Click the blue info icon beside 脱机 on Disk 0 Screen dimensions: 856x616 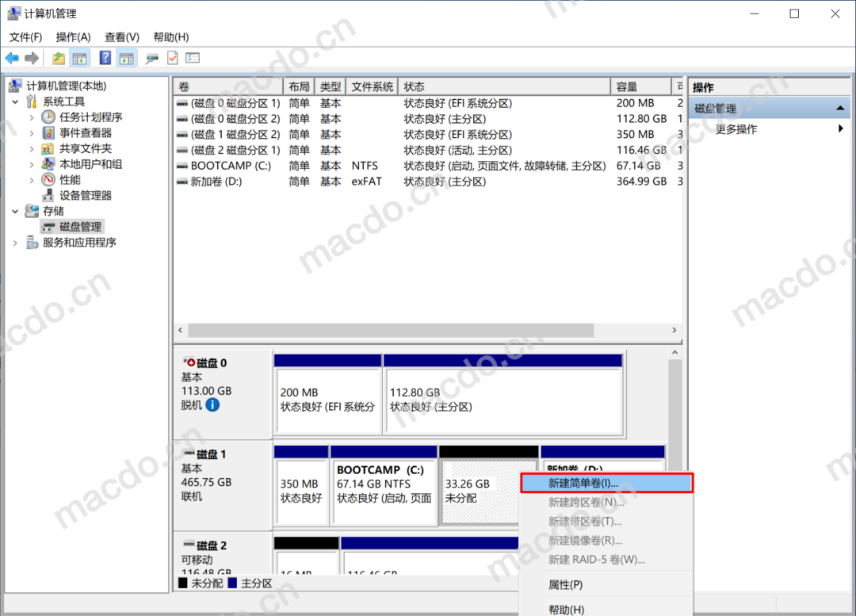[212, 405]
